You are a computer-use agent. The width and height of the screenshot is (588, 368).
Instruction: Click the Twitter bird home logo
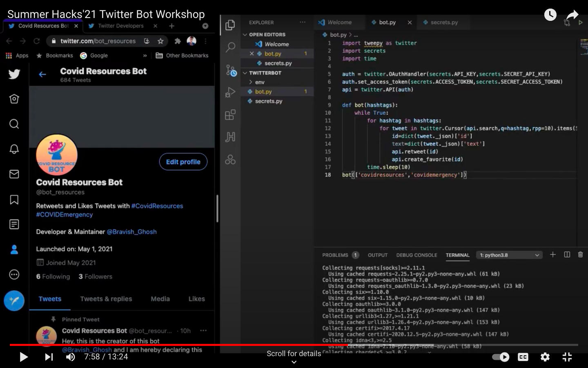click(x=14, y=74)
